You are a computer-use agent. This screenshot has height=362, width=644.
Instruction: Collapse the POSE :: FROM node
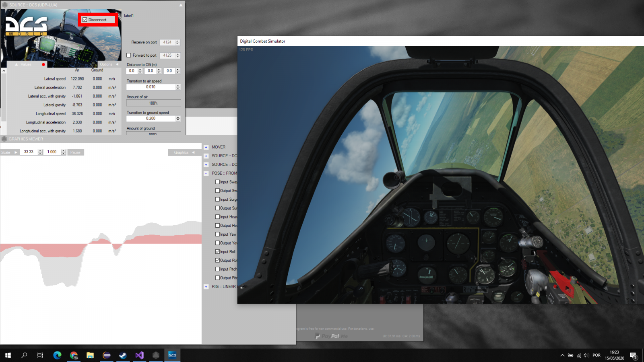[x=206, y=173]
